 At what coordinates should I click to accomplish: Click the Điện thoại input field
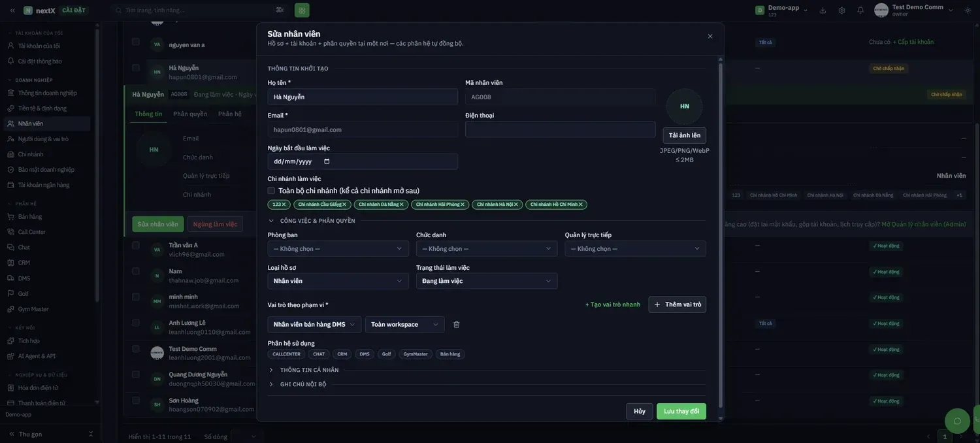tap(561, 129)
